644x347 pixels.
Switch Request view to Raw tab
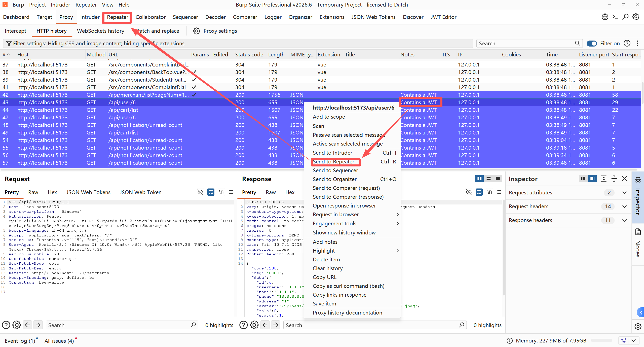tap(33, 192)
